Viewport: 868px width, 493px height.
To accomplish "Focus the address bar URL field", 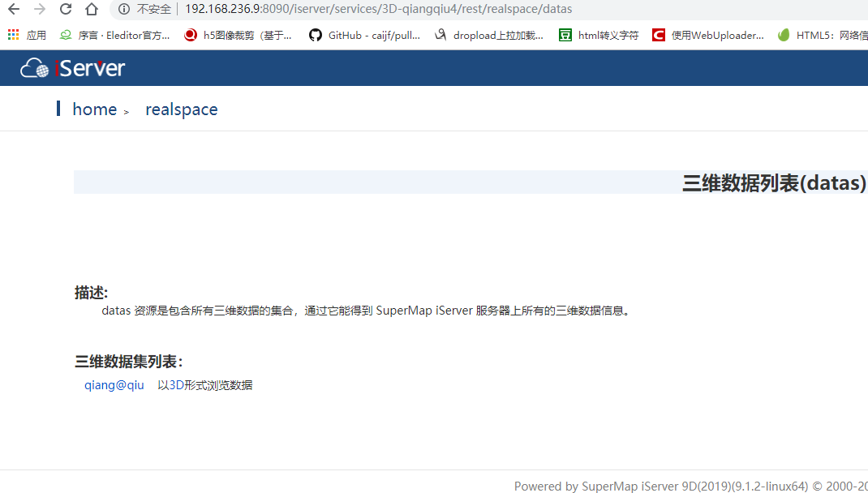I will click(x=378, y=9).
